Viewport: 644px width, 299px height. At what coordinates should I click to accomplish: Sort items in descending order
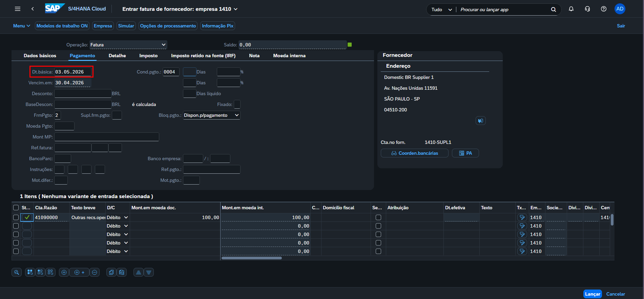click(x=149, y=272)
